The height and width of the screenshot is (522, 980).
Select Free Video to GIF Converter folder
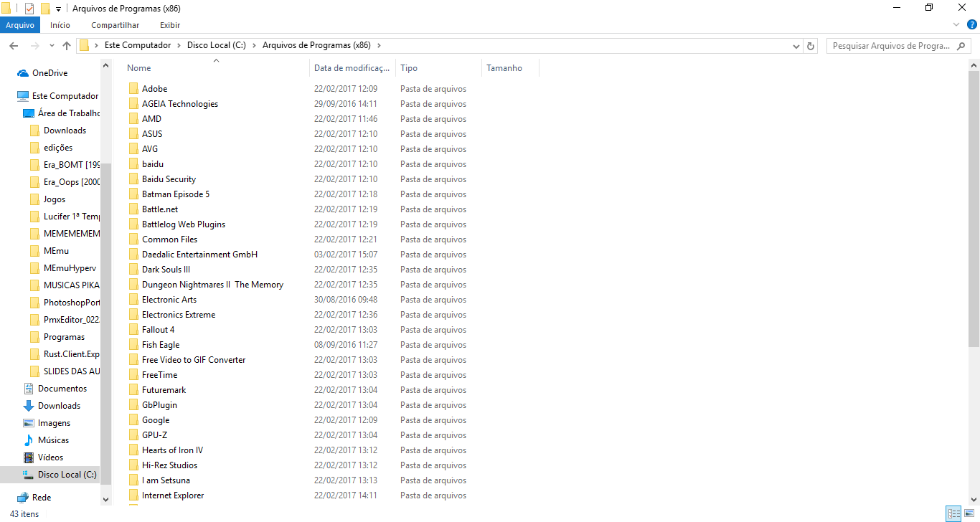[194, 360]
